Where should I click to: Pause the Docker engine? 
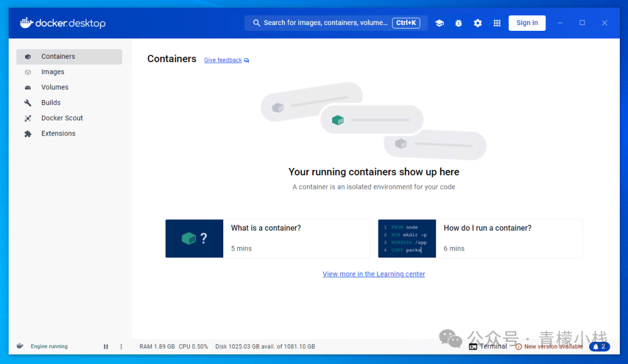106,347
